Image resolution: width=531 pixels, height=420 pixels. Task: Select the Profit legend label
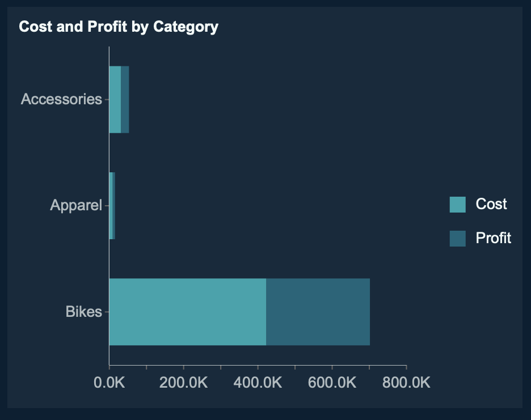(494, 238)
